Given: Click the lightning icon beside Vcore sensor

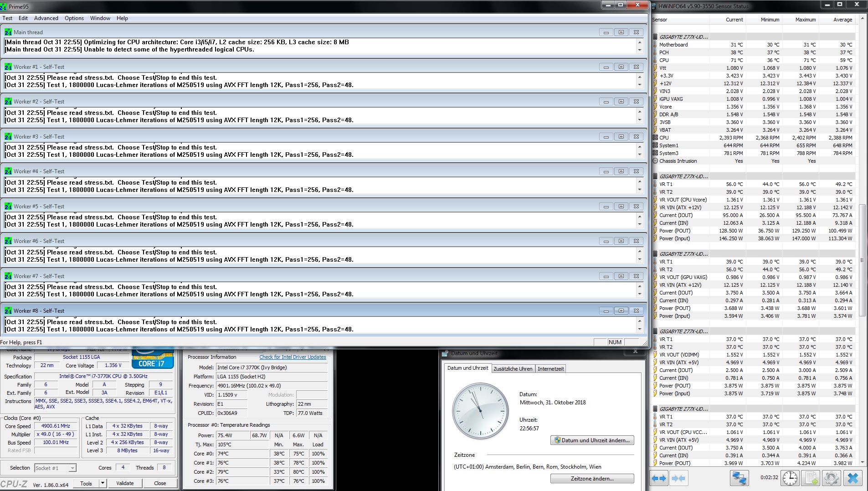Looking at the screenshot, I should click(655, 107).
